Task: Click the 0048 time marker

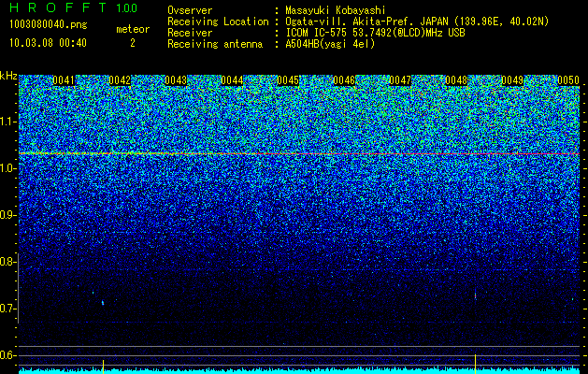Action: click(456, 80)
